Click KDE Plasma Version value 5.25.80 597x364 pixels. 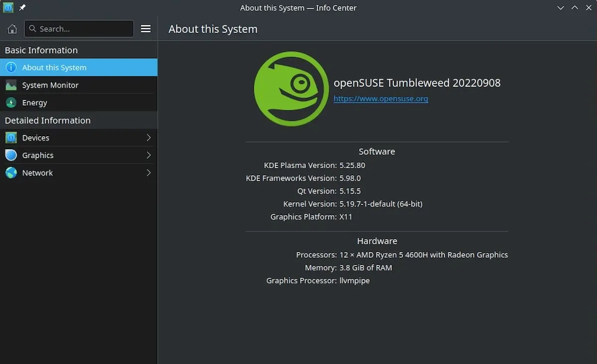[352, 165]
